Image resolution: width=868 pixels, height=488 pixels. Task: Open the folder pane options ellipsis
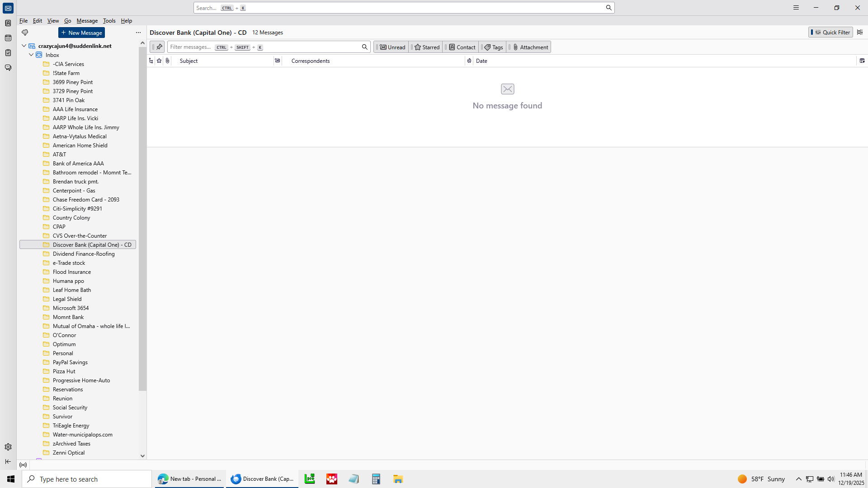pos(138,33)
